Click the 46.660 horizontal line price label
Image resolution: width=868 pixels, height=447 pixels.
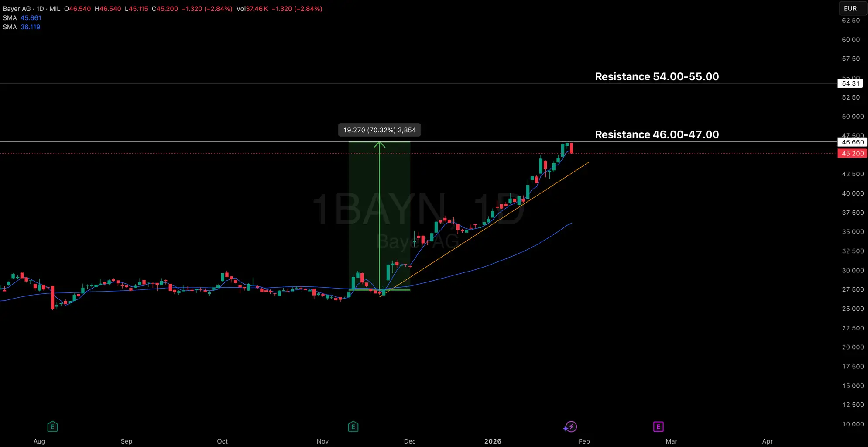(852, 142)
